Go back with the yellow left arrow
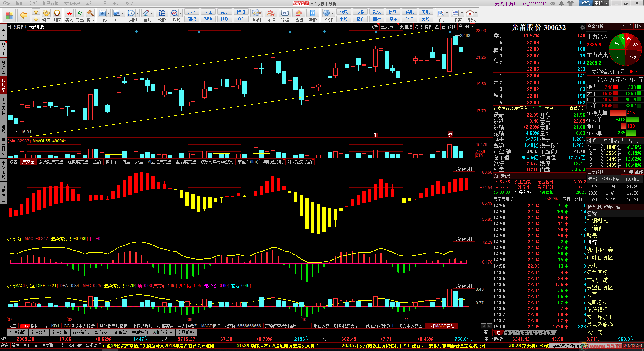The width and height of the screenshot is (644, 351). [23, 15]
